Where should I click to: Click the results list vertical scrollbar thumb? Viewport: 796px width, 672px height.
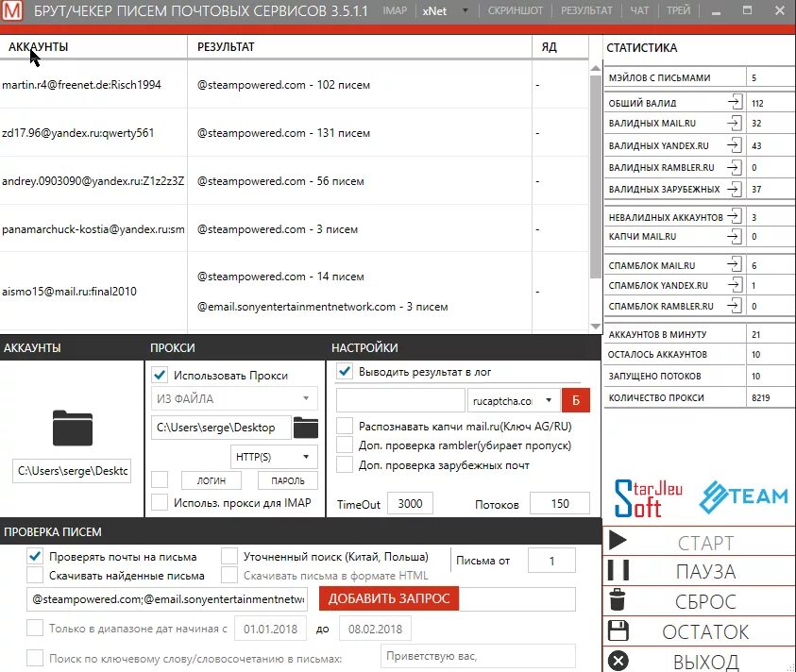[596, 176]
